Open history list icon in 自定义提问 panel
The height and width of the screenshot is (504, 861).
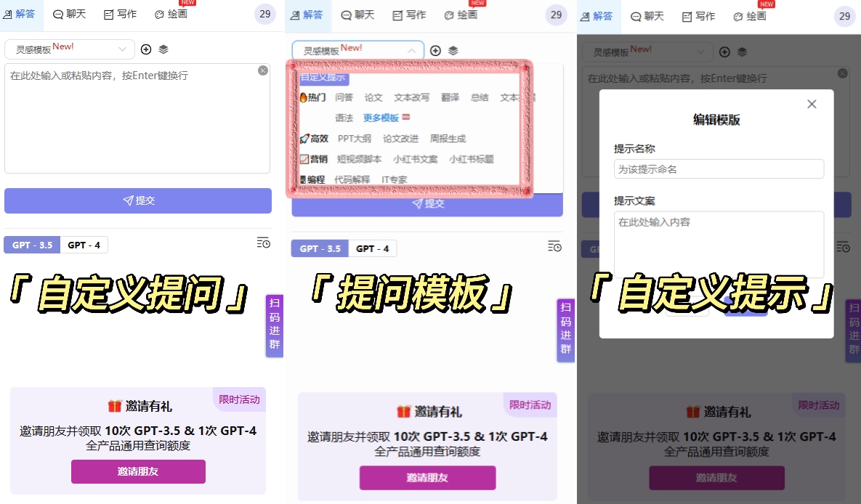(264, 243)
